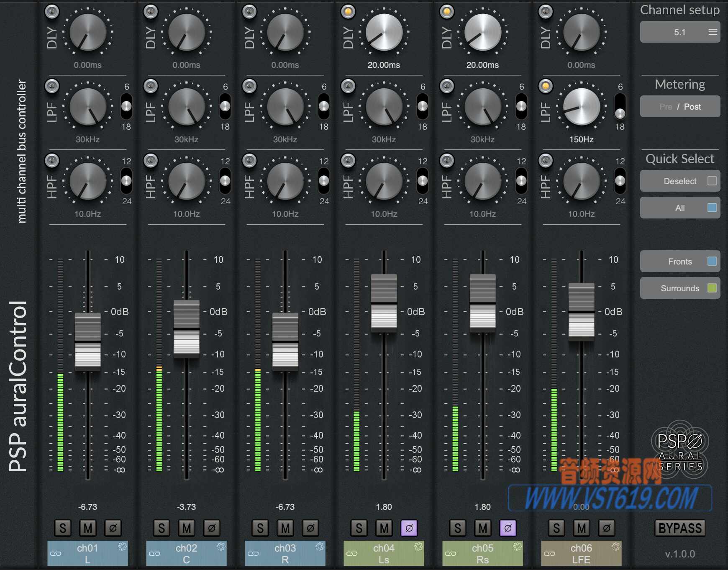The image size is (728, 570).
Task: Disable the DLY power LED on ch04
Action: pos(348,12)
